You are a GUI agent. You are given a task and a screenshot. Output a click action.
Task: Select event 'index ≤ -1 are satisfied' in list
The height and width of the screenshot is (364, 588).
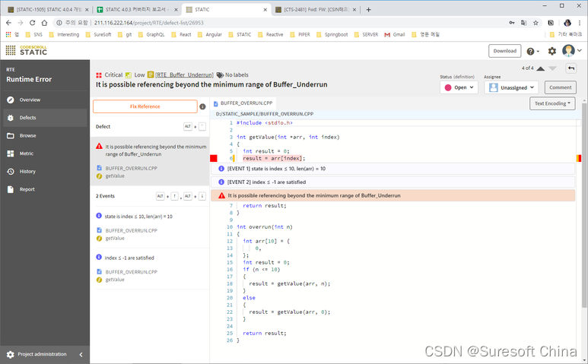[x=129, y=258]
